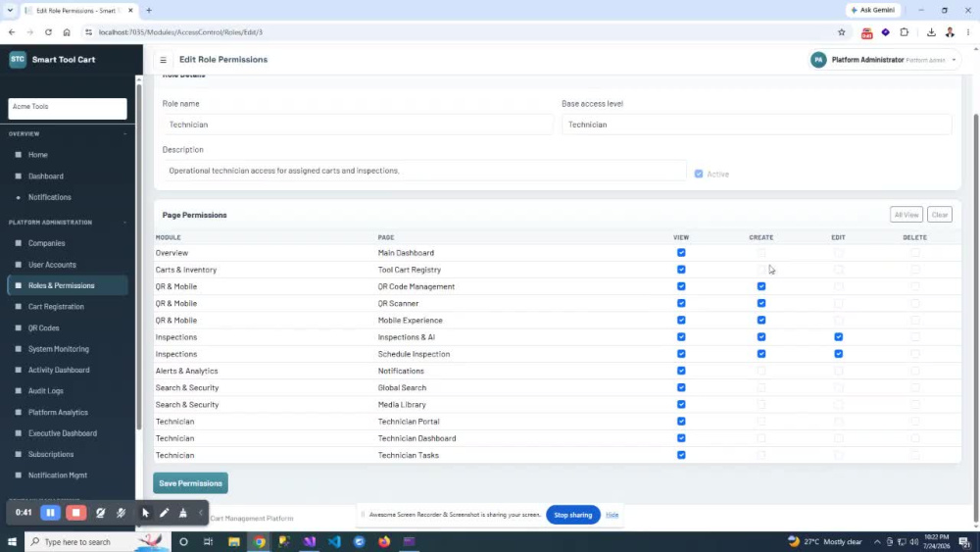Open the Acme Tools company selector
Viewport: 980px width, 552px height.
(68, 108)
